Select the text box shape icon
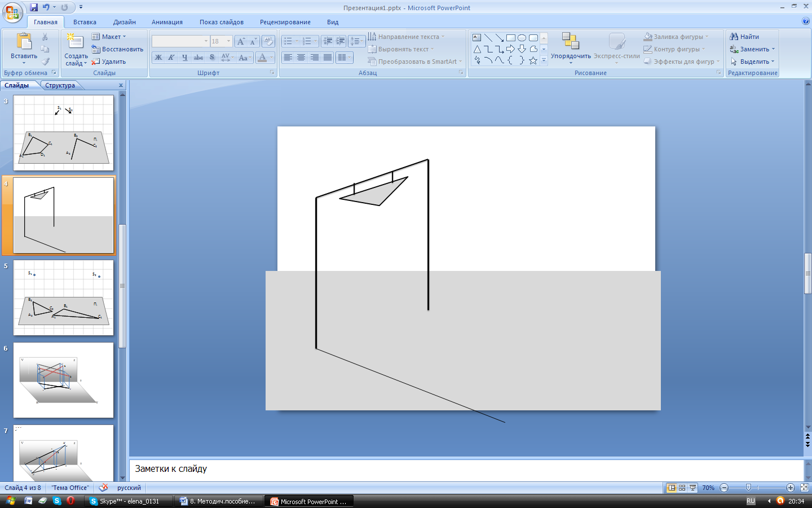 tap(477, 38)
